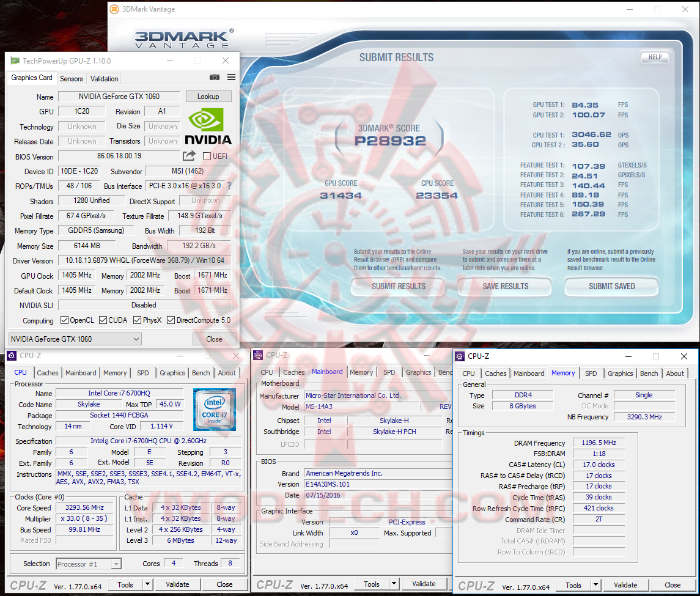Expand Tools dropdown arrow in CPU-Z CPU window

tap(148, 584)
